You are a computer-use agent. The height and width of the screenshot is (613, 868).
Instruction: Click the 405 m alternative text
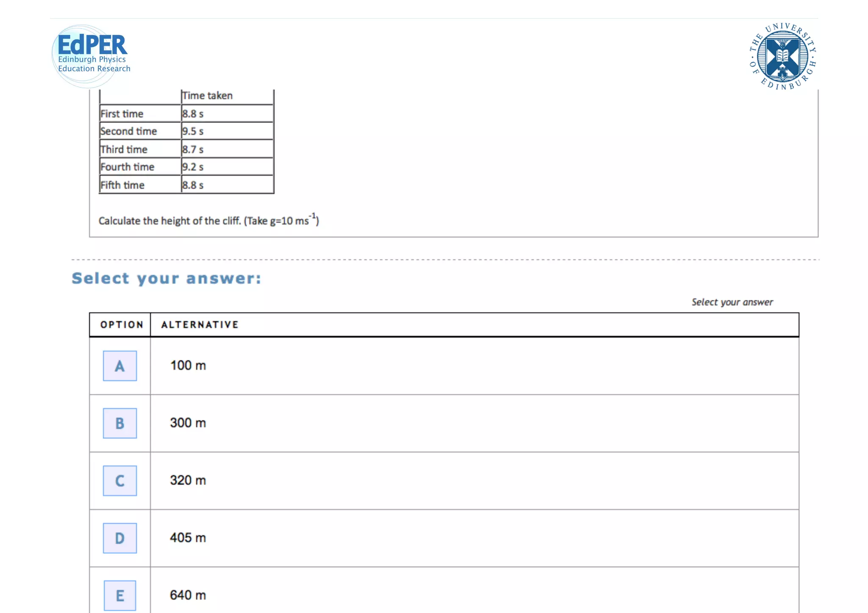tap(188, 538)
